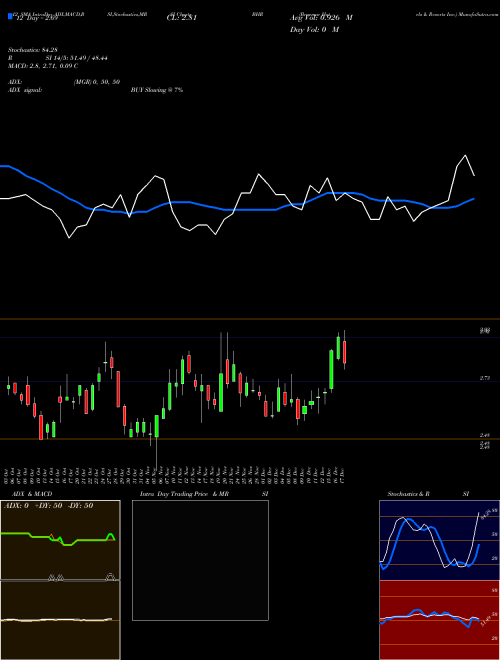The image size is (500, 660).
Task: Click the 2.73 price axis label
Action: (x=484, y=378)
